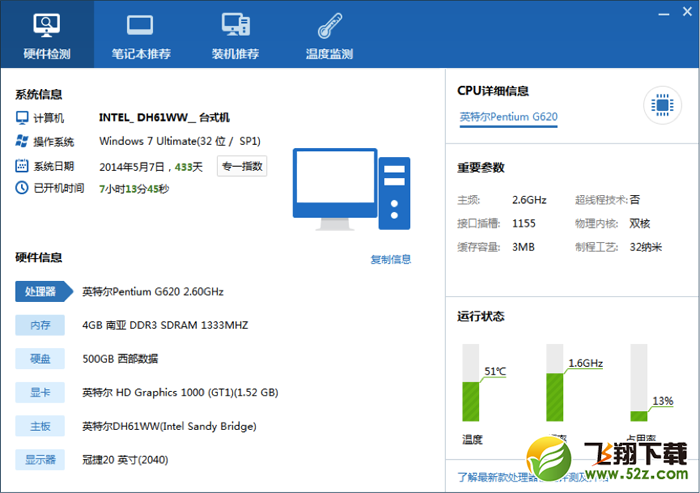Image resolution: width=700 pixels, height=493 pixels.
Task: Click the text 英特尔Pentium G620 2.60GHz
Action: [153, 292]
